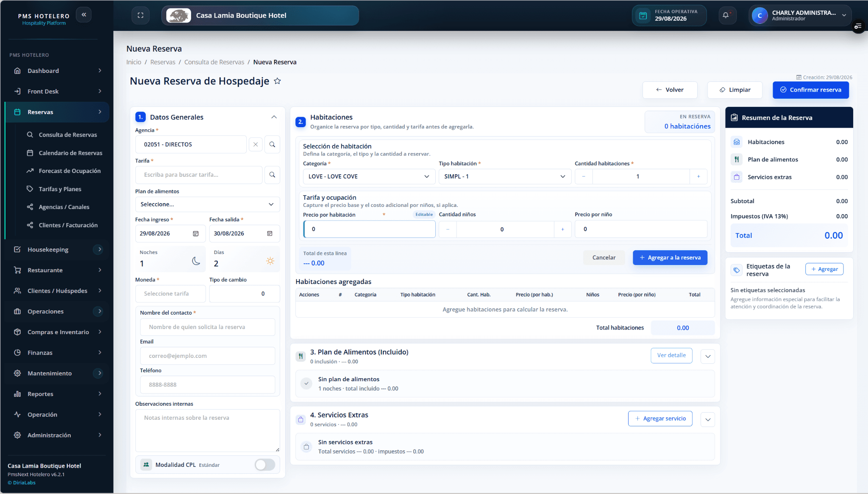Click the Fecha Operativa calendar icon
Image resolution: width=868 pixels, height=494 pixels.
point(643,16)
